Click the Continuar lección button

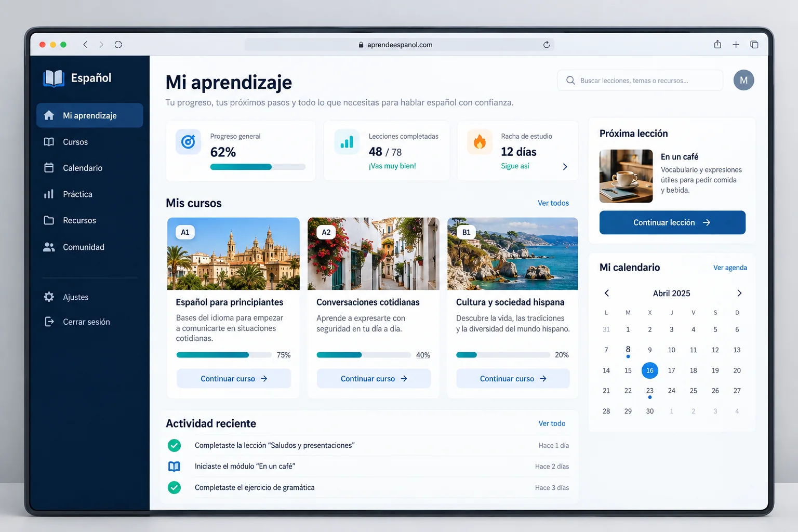click(x=672, y=222)
